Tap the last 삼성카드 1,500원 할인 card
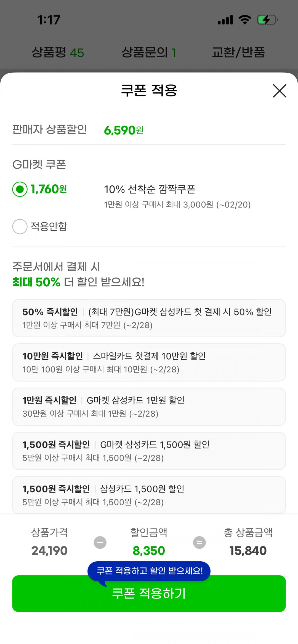Screen dimensions: 298x644 pos(149,495)
